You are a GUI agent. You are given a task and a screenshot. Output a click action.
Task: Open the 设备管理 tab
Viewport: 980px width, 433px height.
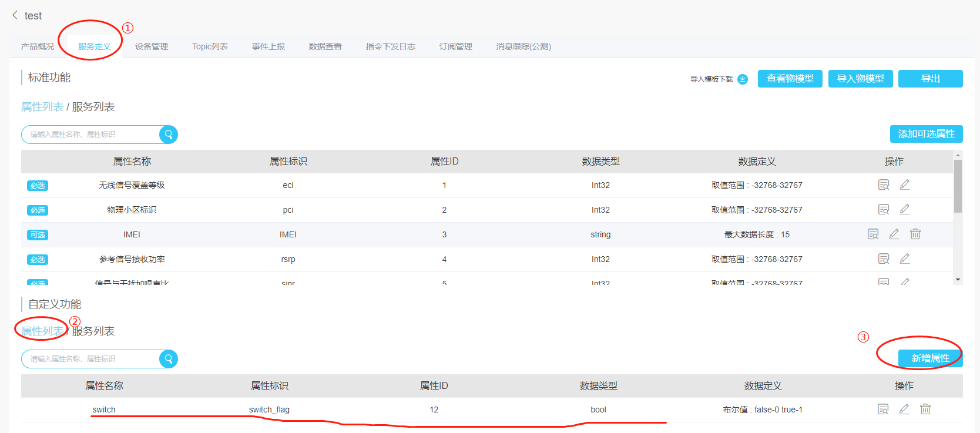click(152, 46)
